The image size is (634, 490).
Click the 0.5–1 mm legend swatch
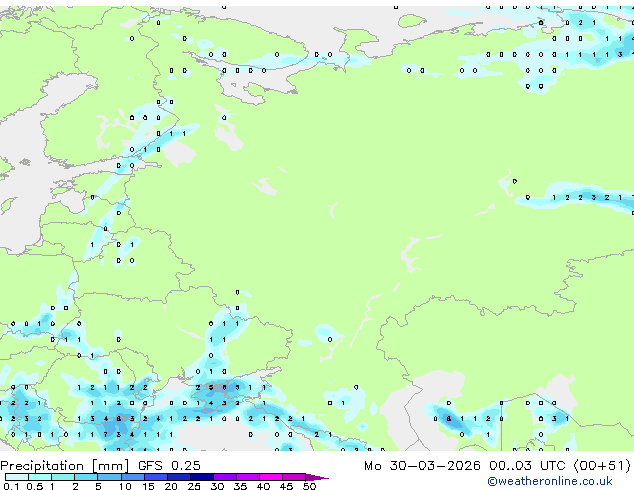click(x=40, y=477)
